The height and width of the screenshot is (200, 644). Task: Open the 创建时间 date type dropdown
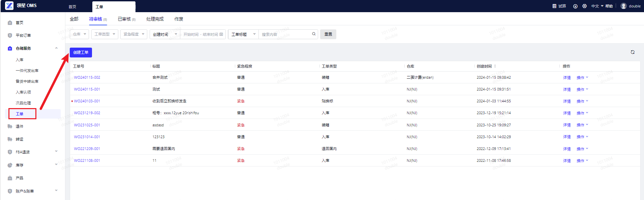pos(165,34)
